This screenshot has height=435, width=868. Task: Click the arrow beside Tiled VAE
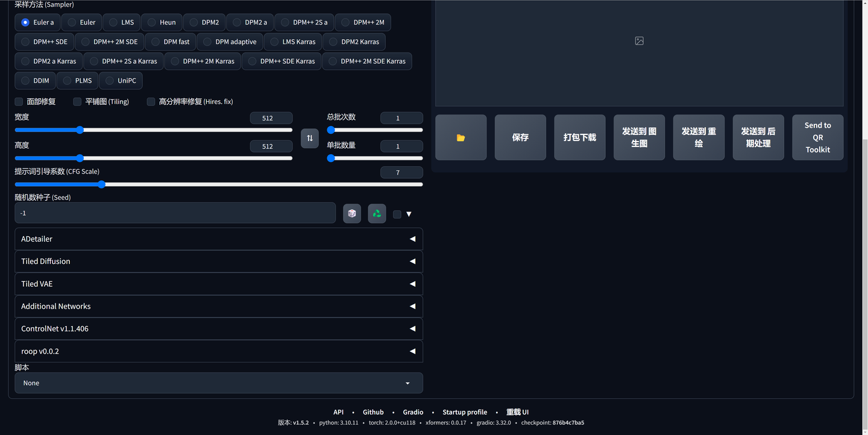tap(413, 284)
